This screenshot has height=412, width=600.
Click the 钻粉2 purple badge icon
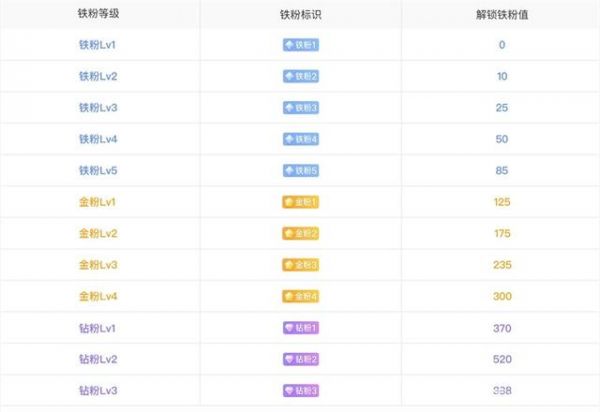coord(300,359)
